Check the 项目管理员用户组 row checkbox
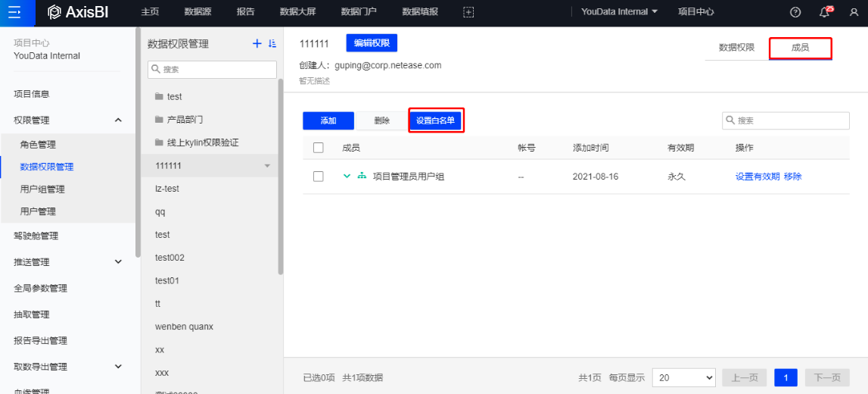 [319, 177]
